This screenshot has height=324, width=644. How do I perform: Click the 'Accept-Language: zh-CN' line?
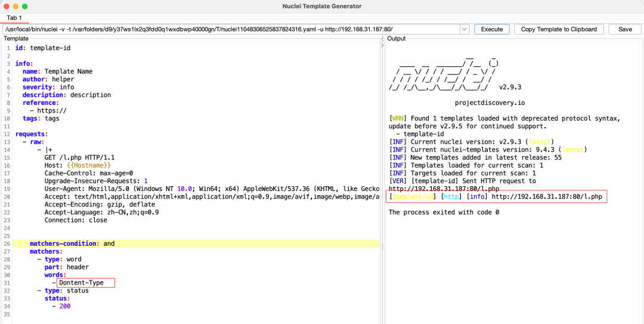[x=102, y=212]
